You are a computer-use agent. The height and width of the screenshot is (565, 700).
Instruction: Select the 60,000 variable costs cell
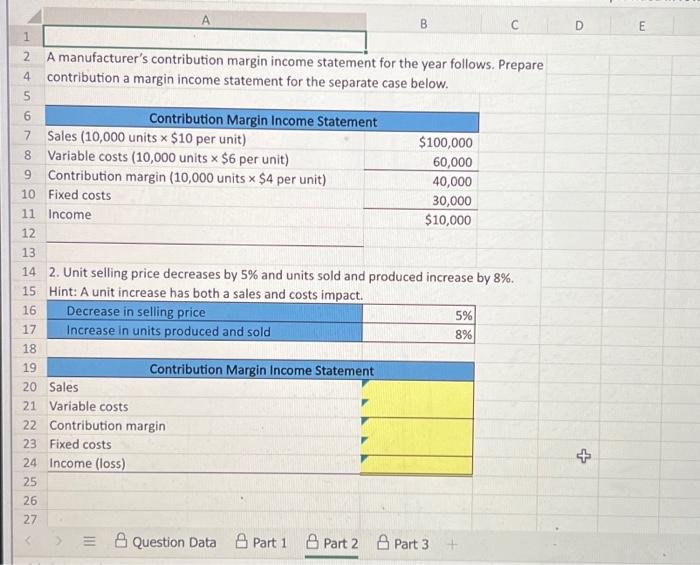point(421,162)
